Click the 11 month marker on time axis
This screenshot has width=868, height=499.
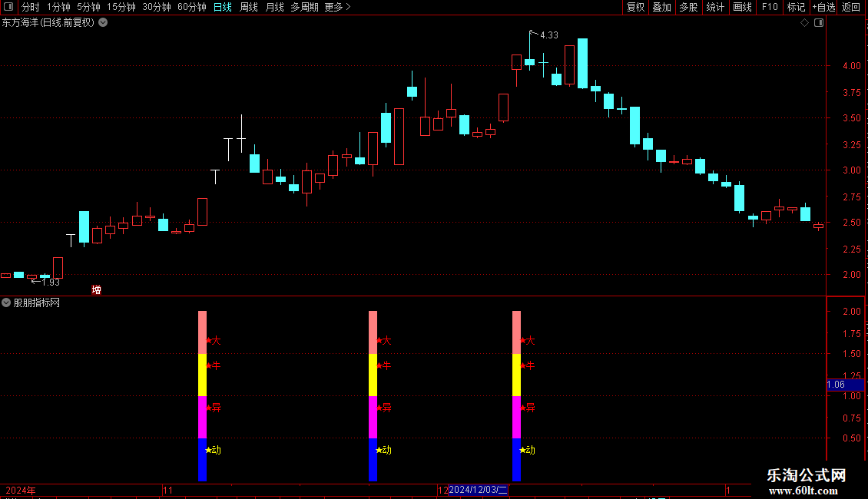coord(167,491)
